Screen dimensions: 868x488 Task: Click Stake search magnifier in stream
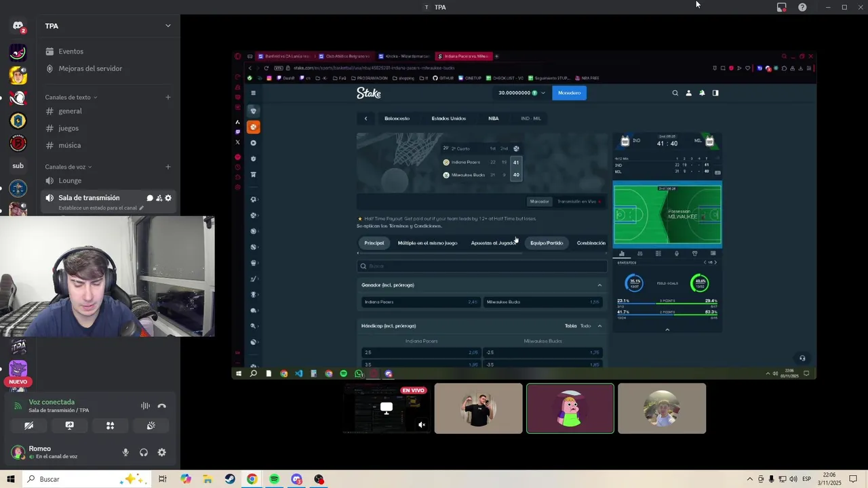click(675, 93)
